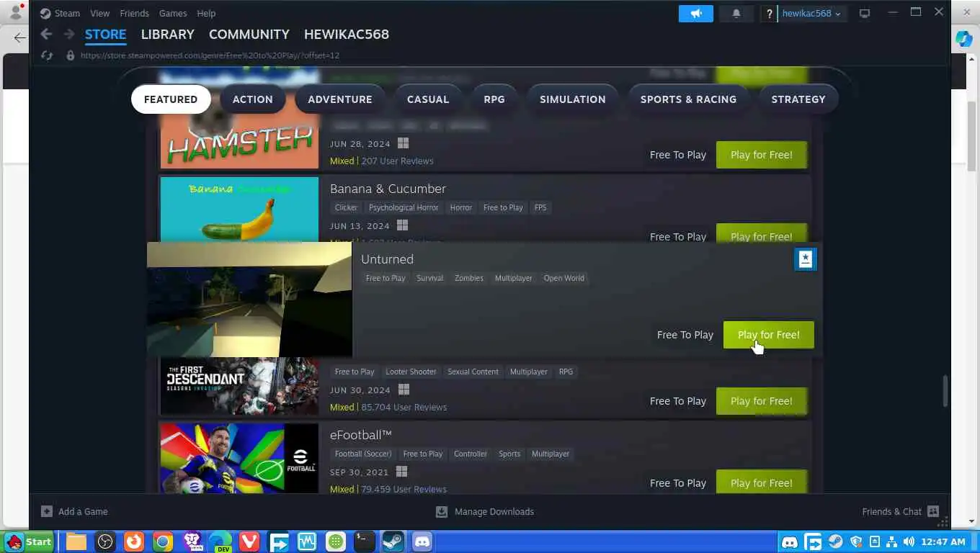This screenshot has width=980, height=553.
Task: Open the Help menu
Action: [206, 13]
